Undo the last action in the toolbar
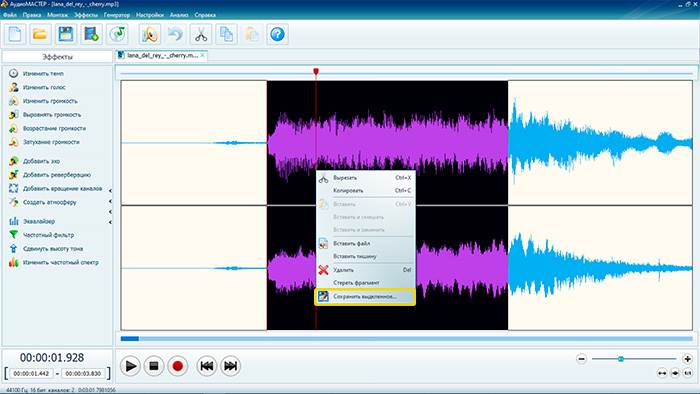Viewport: 700px width, 394px height. click(175, 34)
